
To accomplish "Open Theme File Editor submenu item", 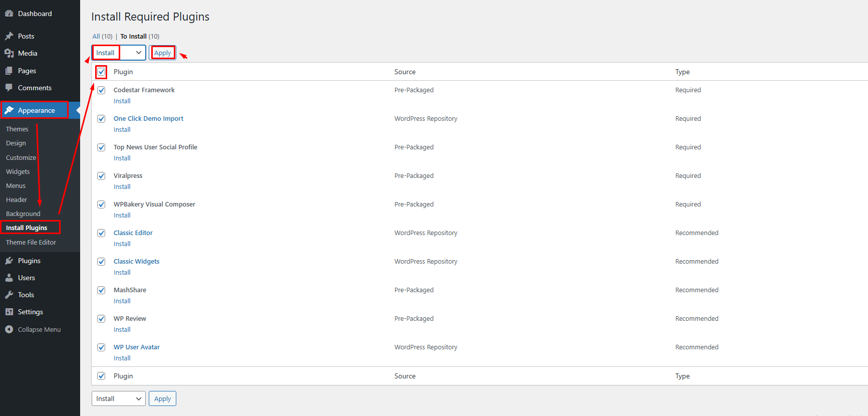I will click(31, 242).
